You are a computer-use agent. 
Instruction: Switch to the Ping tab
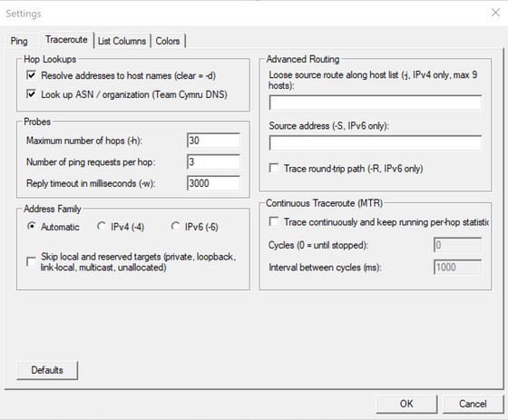point(19,41)
